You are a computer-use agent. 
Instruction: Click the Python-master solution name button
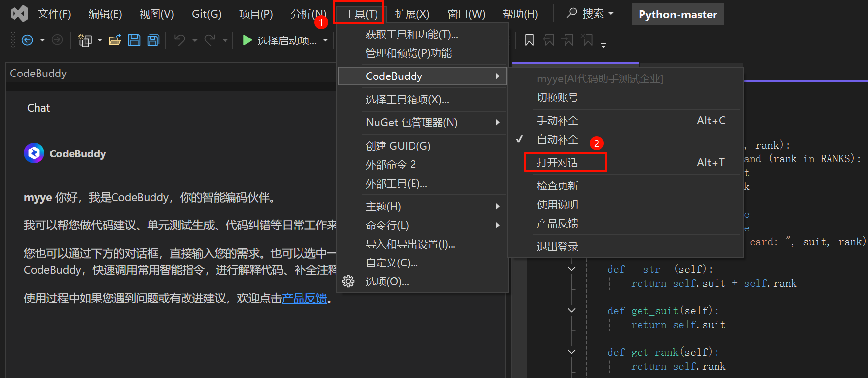(x=678, y=14)
